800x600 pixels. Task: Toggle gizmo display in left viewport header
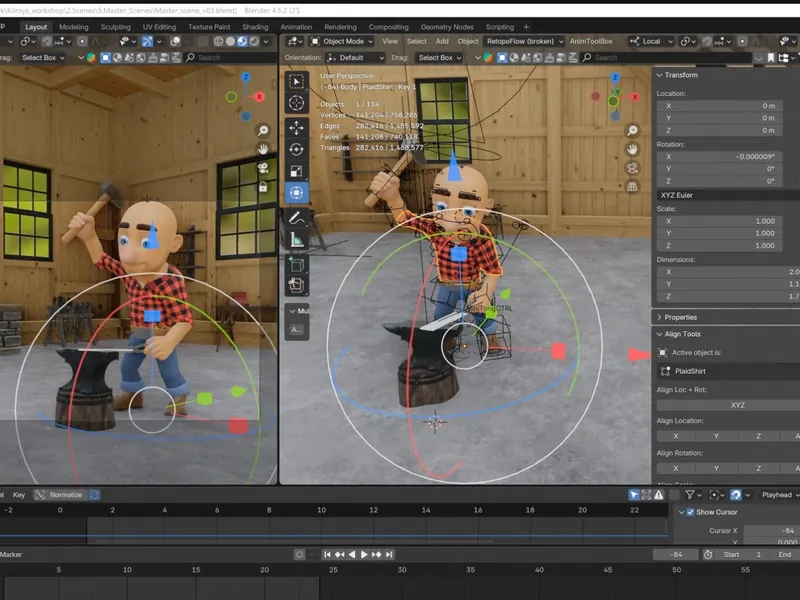(x=147, y=41)
